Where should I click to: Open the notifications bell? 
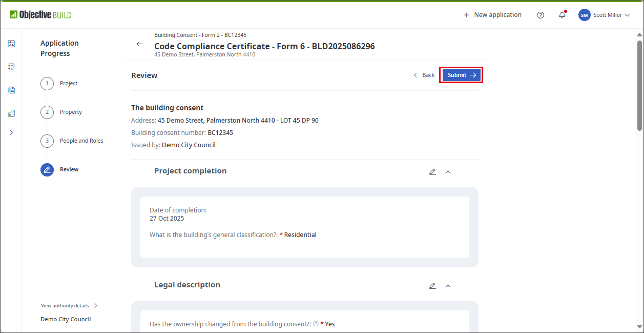pos(562,15)
